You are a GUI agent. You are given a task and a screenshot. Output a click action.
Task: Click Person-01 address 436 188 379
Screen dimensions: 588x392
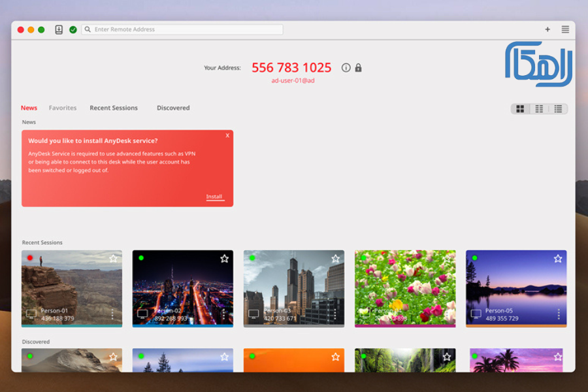tap(57, 318)
